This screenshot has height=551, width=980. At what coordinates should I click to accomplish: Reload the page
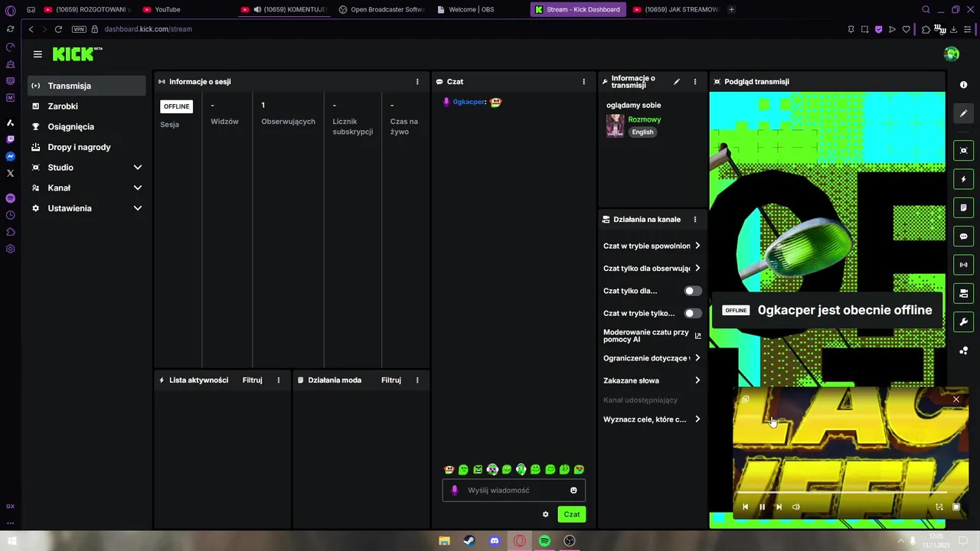click(58, 29)
